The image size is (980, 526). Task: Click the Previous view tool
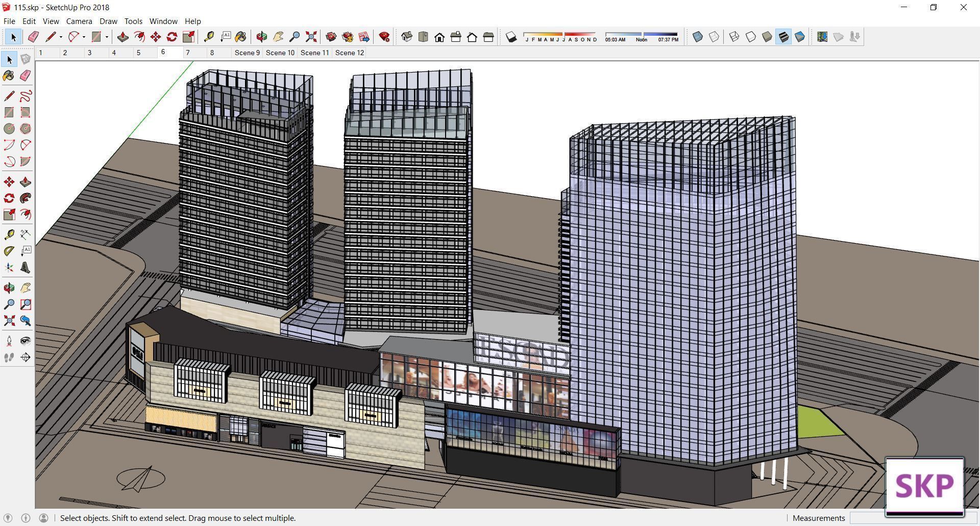tap(26, 321)
